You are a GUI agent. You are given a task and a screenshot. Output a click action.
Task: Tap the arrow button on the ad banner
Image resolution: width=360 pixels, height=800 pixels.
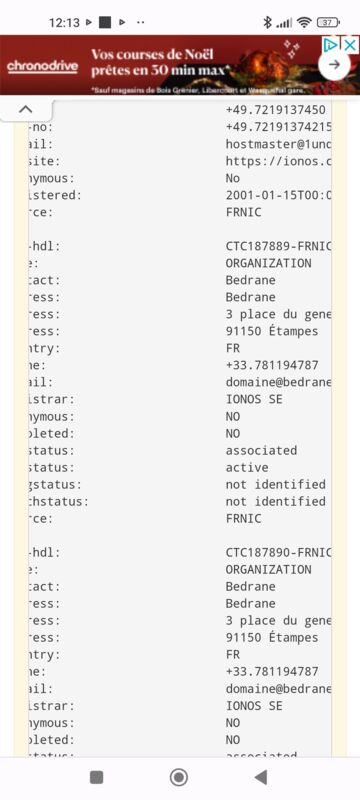[335, 64]
